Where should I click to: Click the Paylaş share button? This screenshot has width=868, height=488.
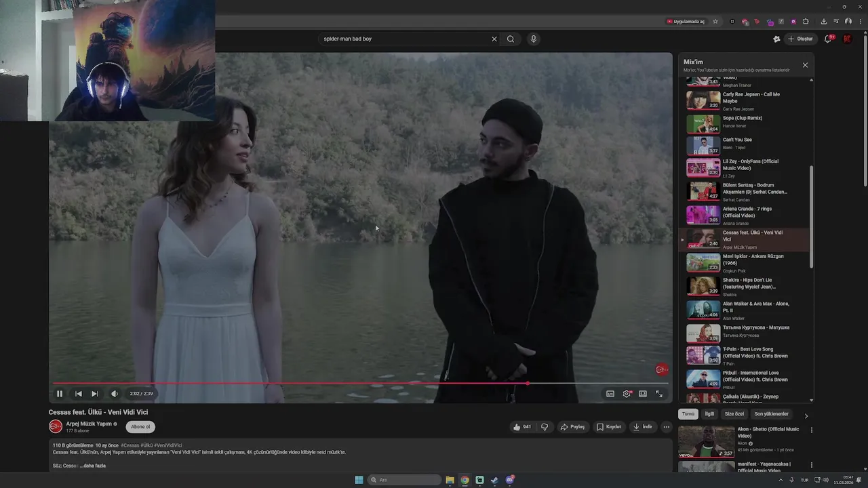click(x=572, y=427)
